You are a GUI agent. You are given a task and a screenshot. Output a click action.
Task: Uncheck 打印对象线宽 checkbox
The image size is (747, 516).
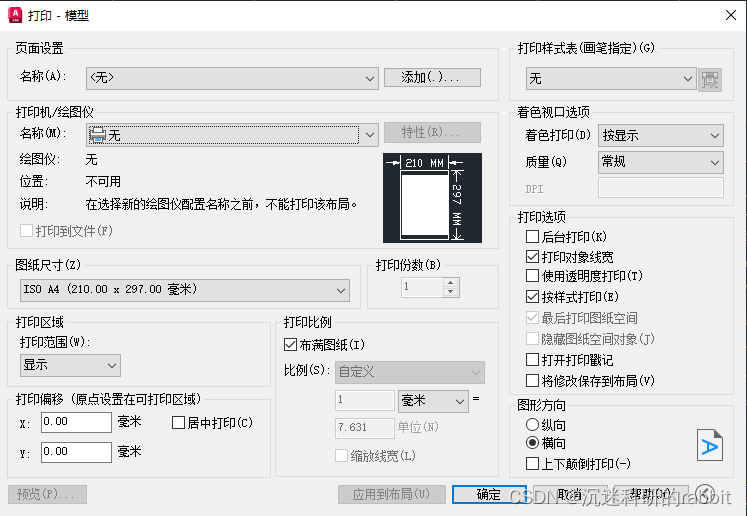click(x=532, y=257)
